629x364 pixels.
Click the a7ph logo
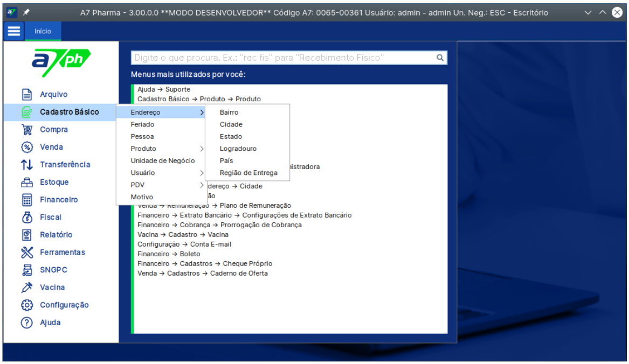click(61, 62)
